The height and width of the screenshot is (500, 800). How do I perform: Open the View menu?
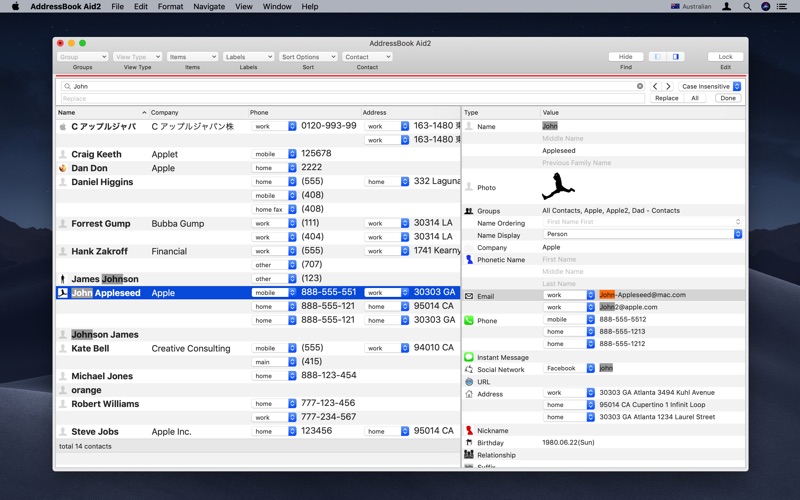pyautogui.click(x=244, y=7)
